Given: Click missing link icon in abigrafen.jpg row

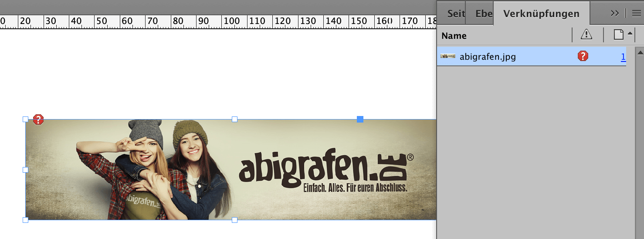Looking at the screenshot, I should click(583, 56).
